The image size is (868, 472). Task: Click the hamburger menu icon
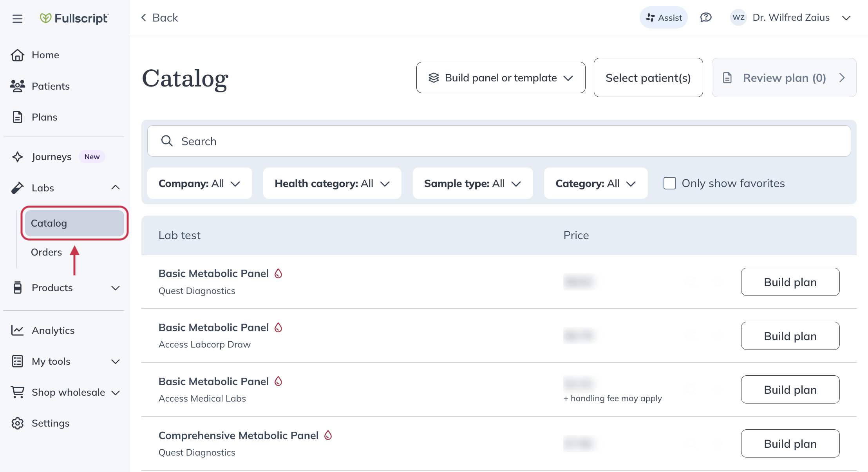pyautogui.click(x=17, y=18)
